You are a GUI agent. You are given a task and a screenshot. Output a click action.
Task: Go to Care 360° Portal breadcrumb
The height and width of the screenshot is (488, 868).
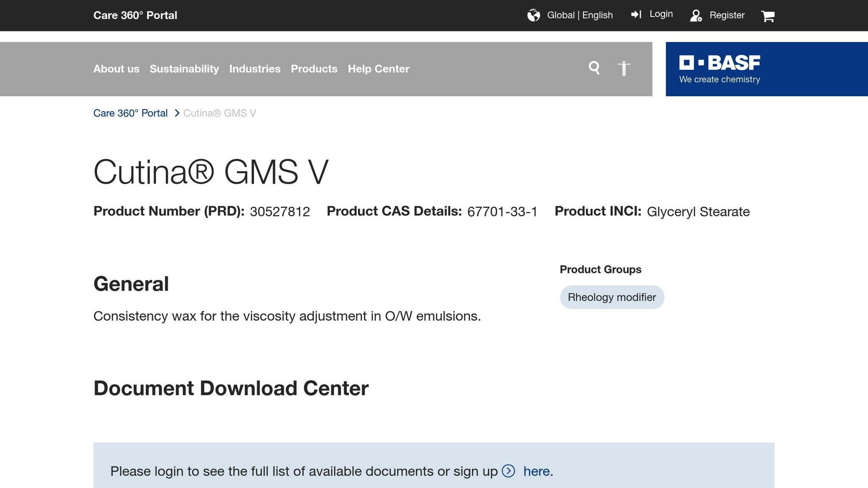pos(130,113)
